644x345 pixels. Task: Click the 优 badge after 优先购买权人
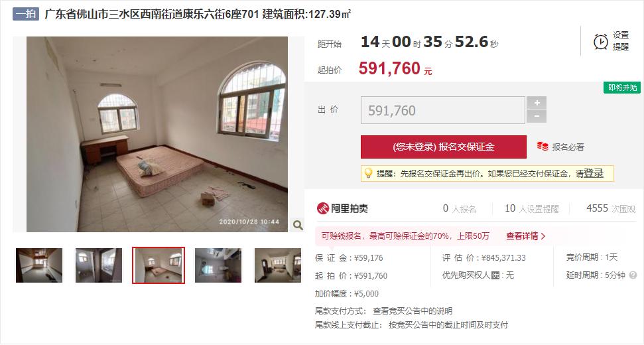click(x=495, y=275)
